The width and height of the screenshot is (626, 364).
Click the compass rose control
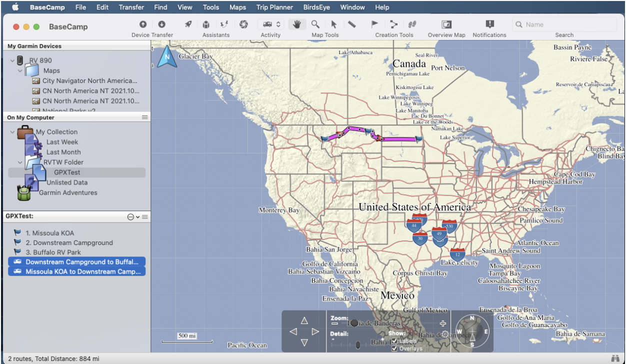click(x=472, y=331)
